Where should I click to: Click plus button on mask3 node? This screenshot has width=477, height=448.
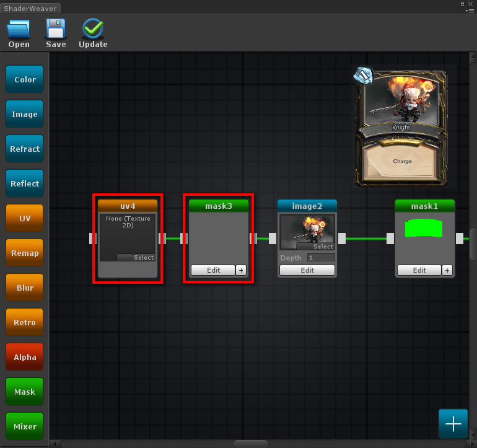point(241,270)
